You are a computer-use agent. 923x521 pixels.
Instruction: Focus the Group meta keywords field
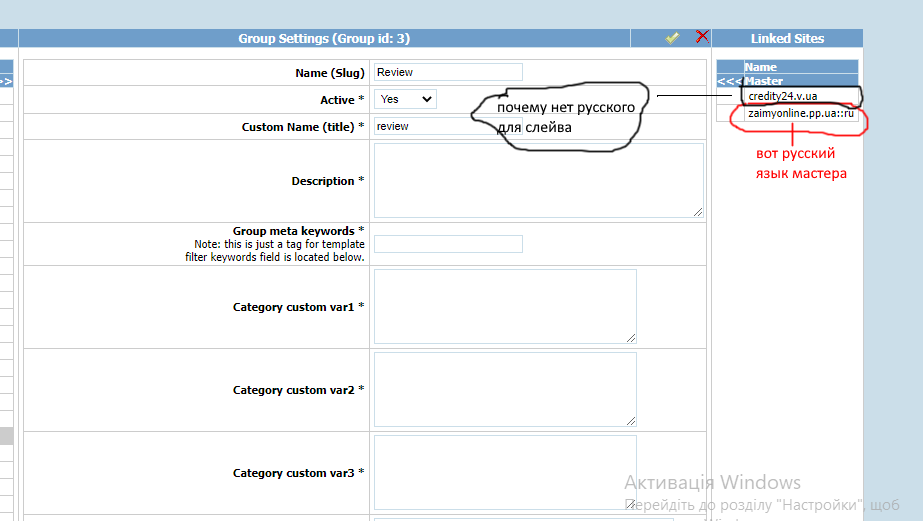(x=448, y=244)
